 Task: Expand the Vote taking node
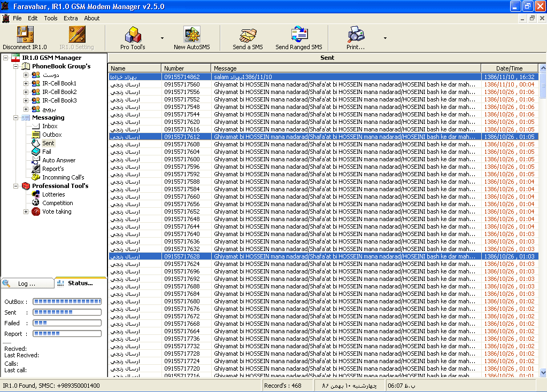click(26, 211)
